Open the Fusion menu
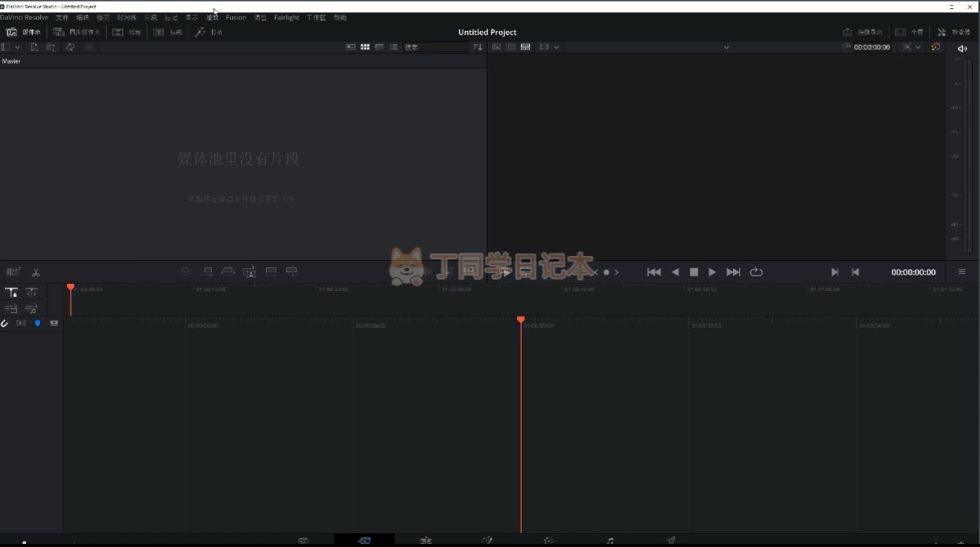 [236, 17]
